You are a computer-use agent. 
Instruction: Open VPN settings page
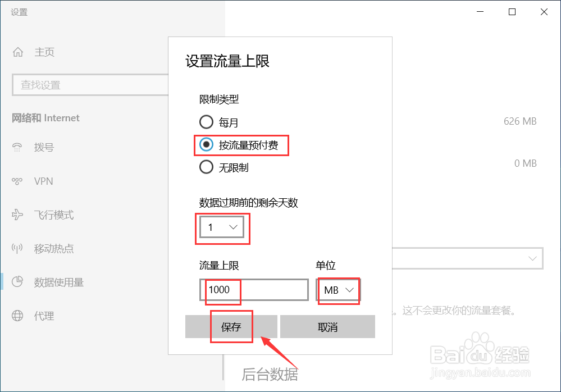point(44,181)
